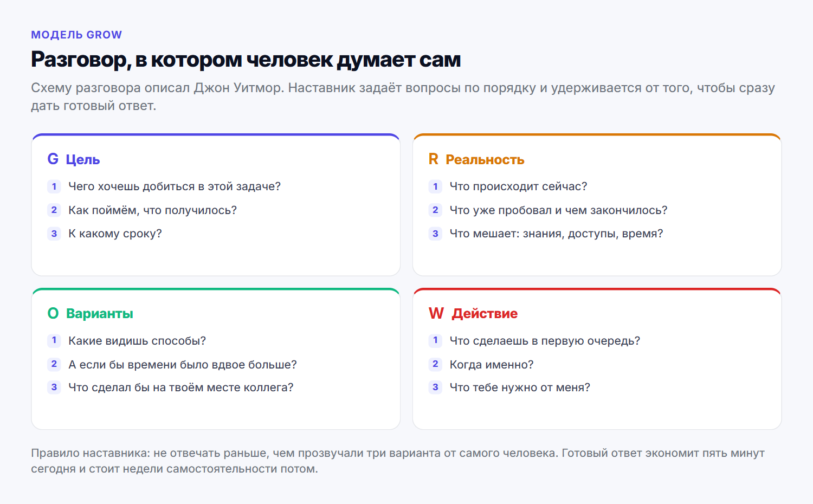Viewport: 813px width, 504px height.
Task: Click number badge beside "Какие видишь способы?"
Action: [x=54, y=341]
